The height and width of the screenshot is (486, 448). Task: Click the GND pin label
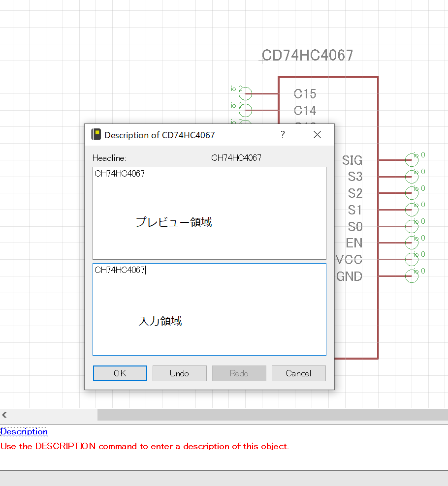click(350, 276)
